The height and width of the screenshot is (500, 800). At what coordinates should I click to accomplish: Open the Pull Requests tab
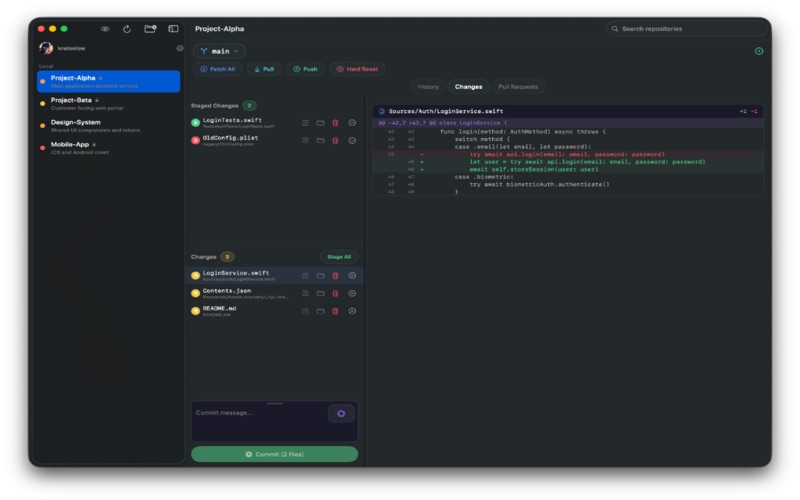click(518, 87)
